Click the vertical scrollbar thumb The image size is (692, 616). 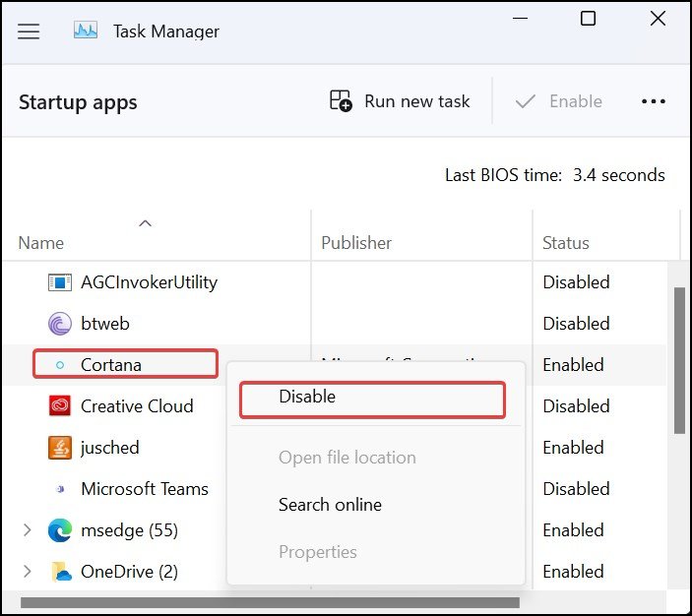(x=679, y=359)
